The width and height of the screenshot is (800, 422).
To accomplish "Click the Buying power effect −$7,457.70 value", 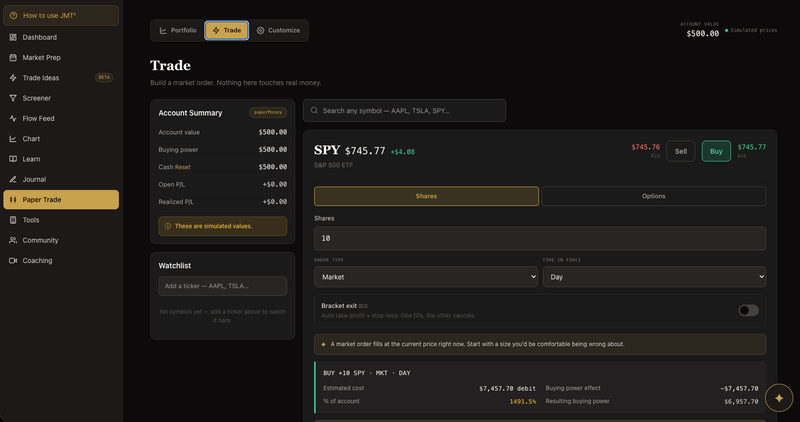I will (739, 388).
